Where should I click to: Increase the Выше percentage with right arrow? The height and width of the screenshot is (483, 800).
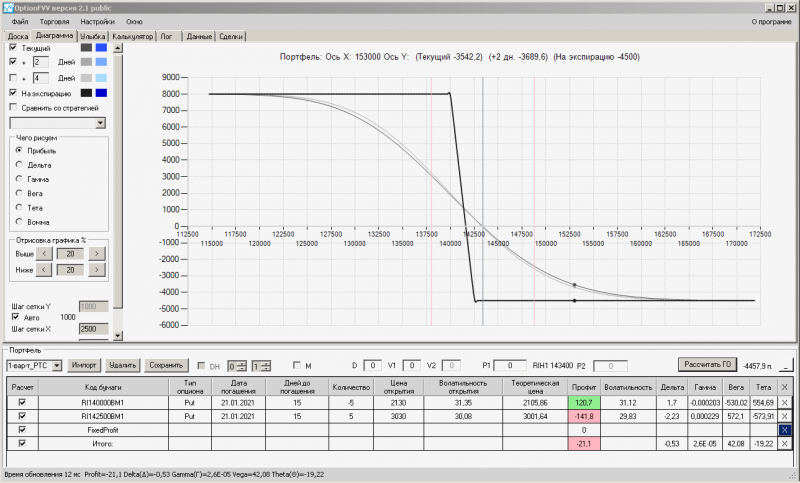pyautogui.click(x=96, y=253)
